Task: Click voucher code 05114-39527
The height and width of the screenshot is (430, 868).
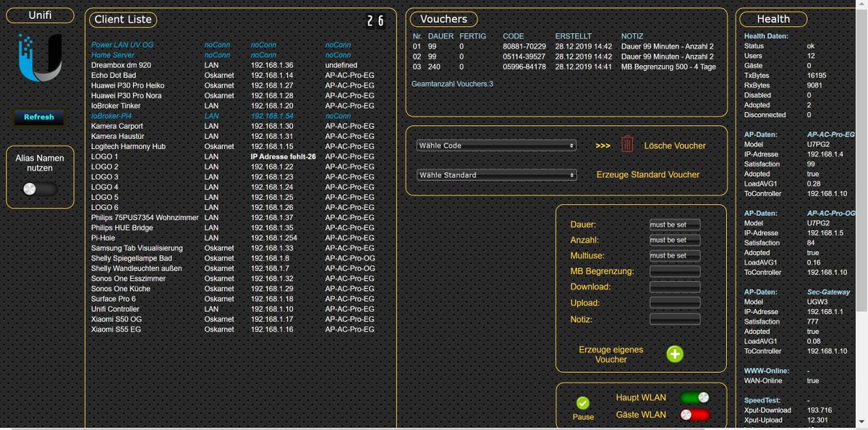Action: tap(524, 56)
